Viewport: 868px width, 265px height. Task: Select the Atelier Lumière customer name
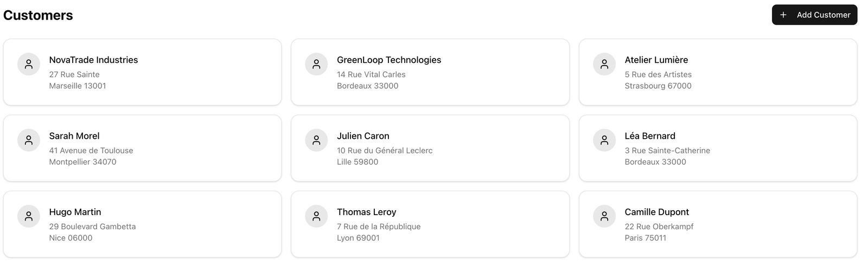[656, 60]
